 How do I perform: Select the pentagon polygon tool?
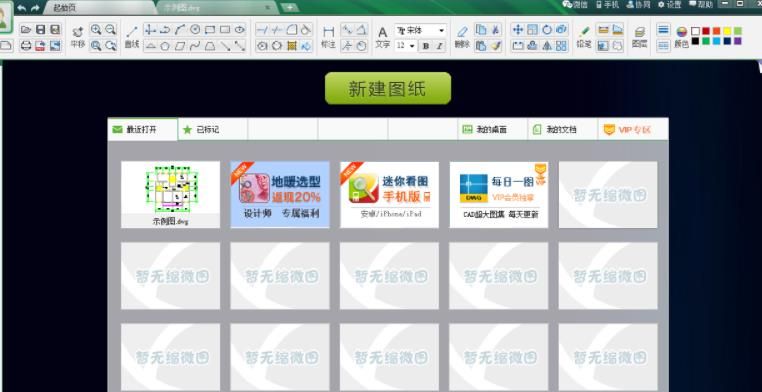(165, 46)
